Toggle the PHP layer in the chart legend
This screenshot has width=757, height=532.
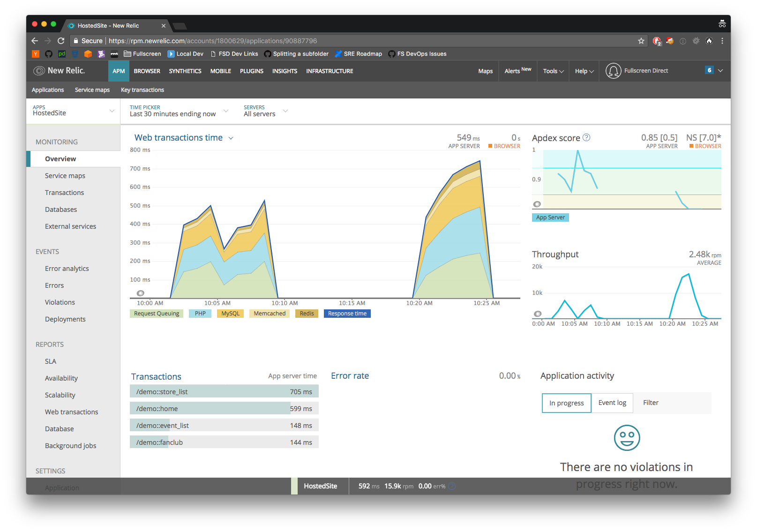200,313
